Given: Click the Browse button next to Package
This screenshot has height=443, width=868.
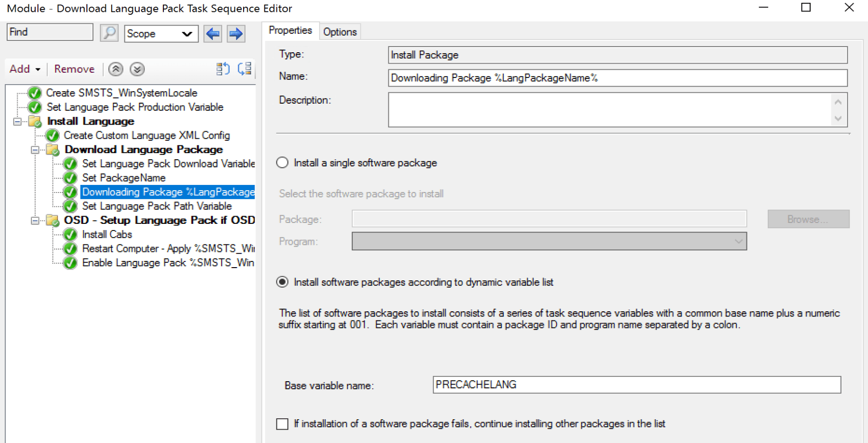Looking at the screenshot, I should tap(808, 219).
